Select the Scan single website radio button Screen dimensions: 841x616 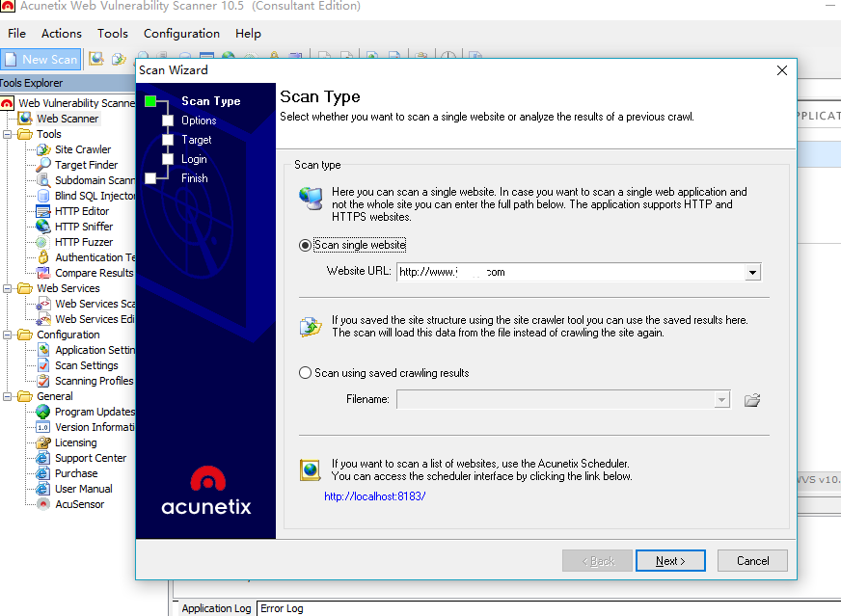(x=305, y=245)
